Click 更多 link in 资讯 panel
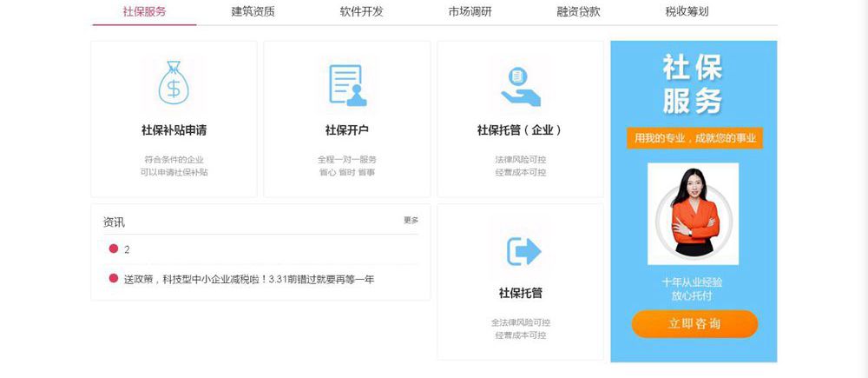 point(411,221)
